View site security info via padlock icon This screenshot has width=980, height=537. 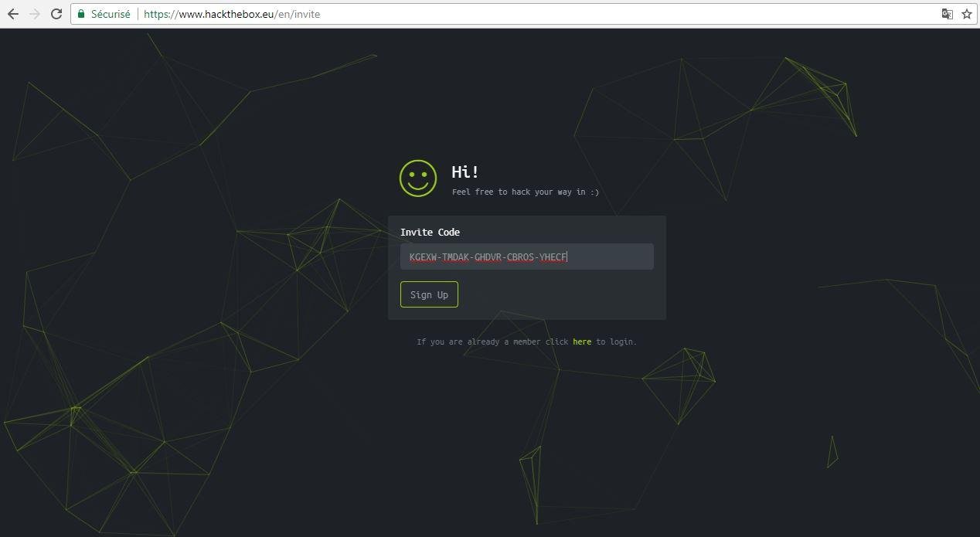[81, 14]
